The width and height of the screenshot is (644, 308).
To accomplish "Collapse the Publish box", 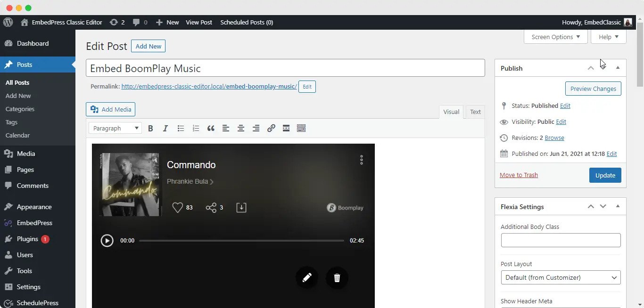I will click(x=618, y=68).
